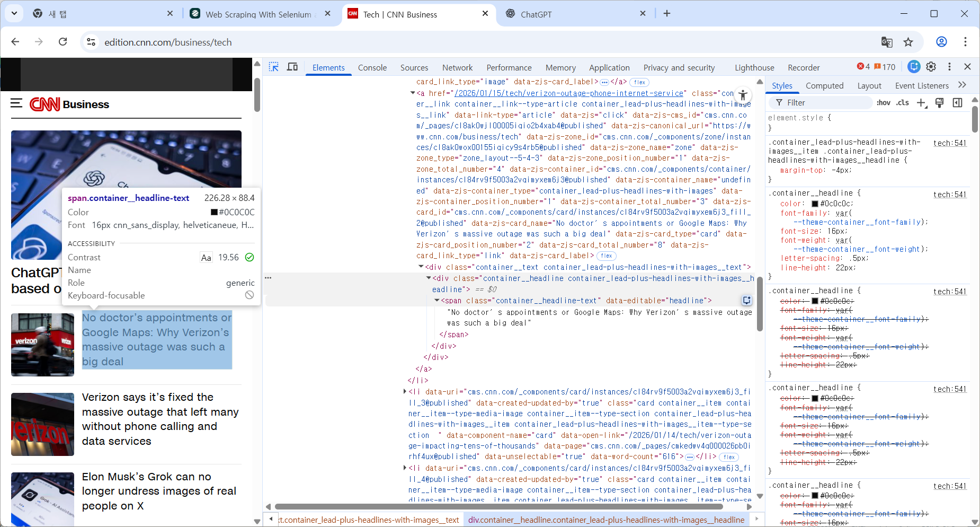Screen dimensions: 980x527
Task: Click the Filter field in Styles pane
Action: tap(820, 103)
